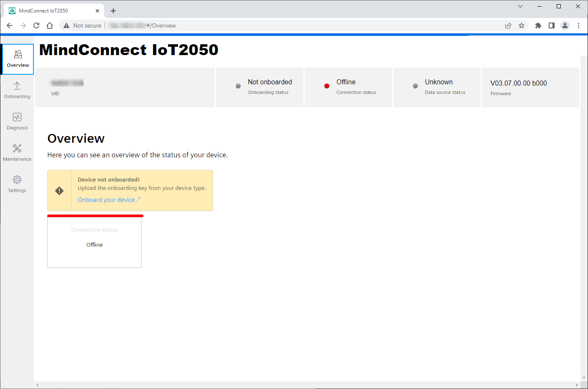The height and width of the screenshot is (389, 588).
Task: Open the Chrome profile avatar
Action: click(565, 25)
